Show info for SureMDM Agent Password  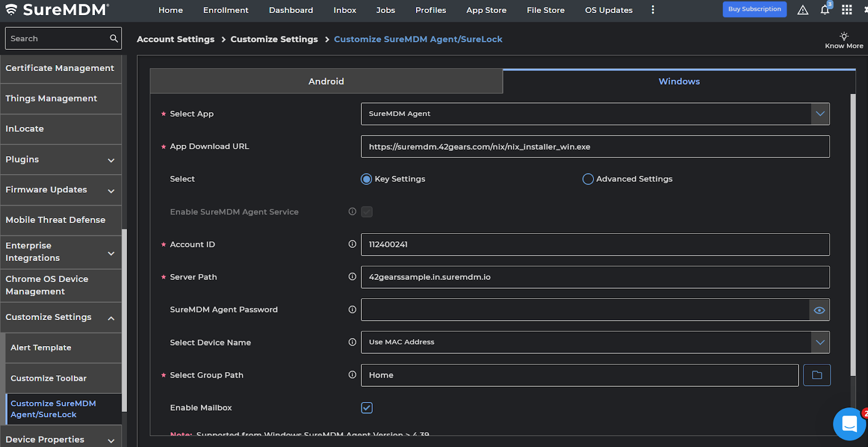click(x=353, y=309)
